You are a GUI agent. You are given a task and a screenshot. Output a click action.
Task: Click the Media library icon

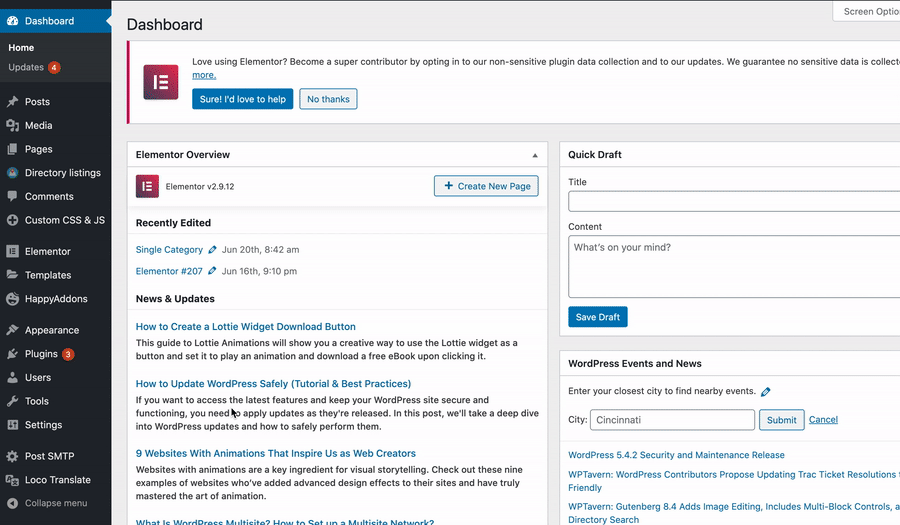13,125
